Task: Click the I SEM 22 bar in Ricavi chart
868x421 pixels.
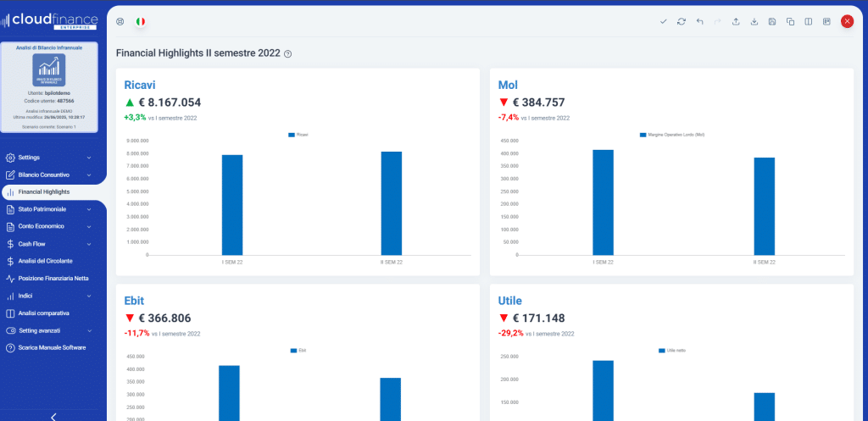Action: point(232,205)
